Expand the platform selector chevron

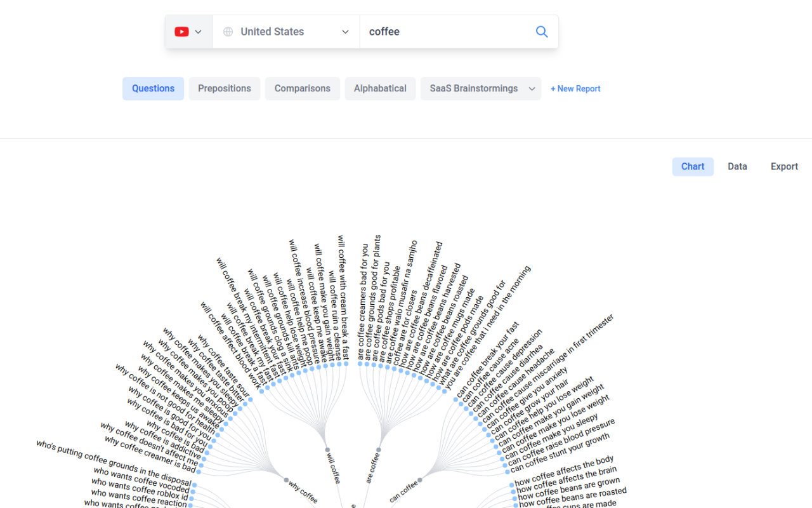(199, 32)
